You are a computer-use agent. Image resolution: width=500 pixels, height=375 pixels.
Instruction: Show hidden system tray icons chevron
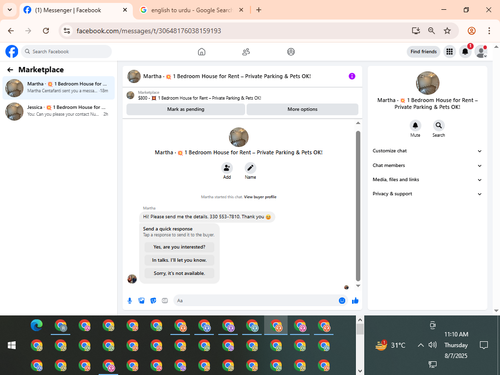coord(421,345)
